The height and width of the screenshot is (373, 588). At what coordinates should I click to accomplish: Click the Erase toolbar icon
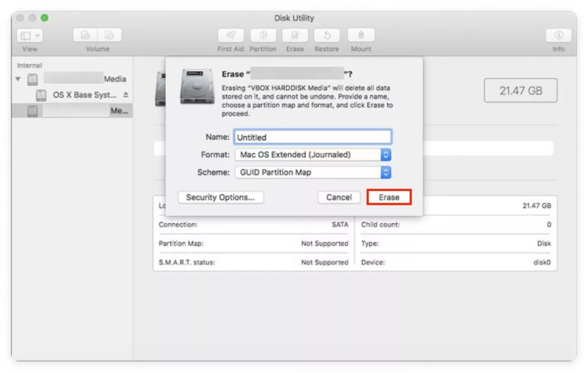tap(295, 36)
